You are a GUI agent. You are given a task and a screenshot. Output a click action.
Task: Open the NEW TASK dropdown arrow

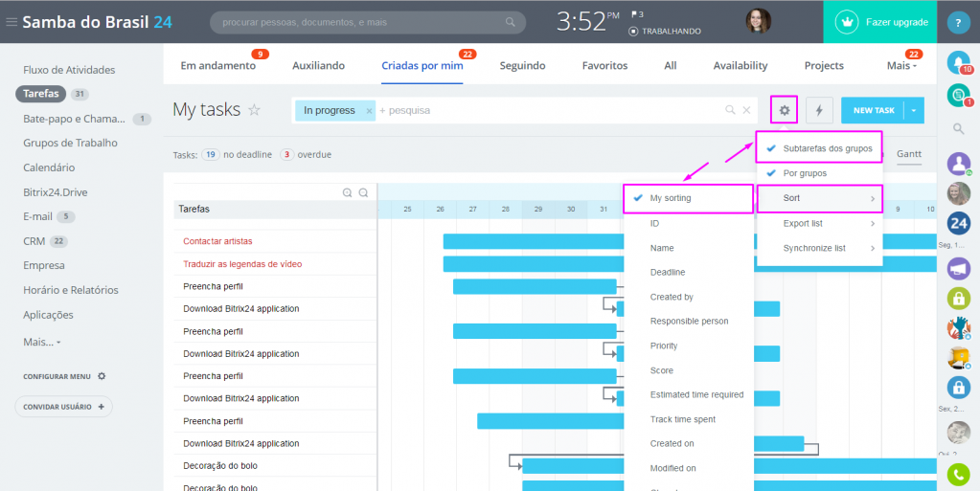pos(914,110)
